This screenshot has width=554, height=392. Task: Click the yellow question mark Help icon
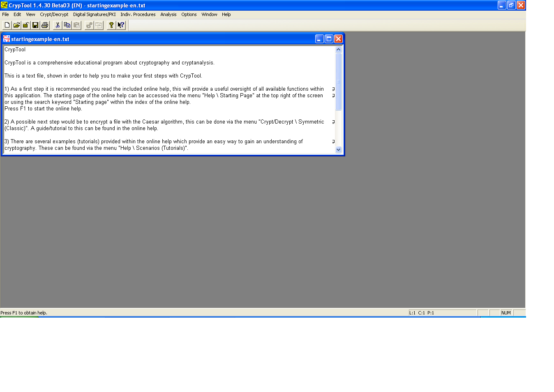click(x=111, y=25)
